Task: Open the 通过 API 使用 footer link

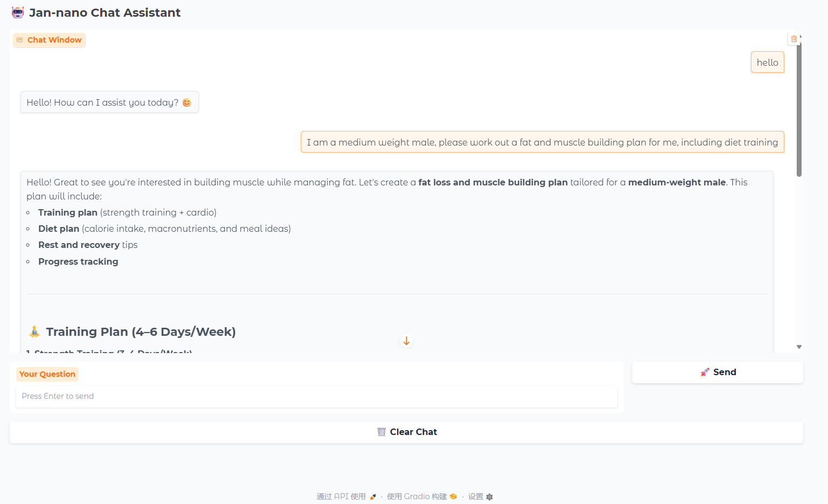Action: [341, 496]
